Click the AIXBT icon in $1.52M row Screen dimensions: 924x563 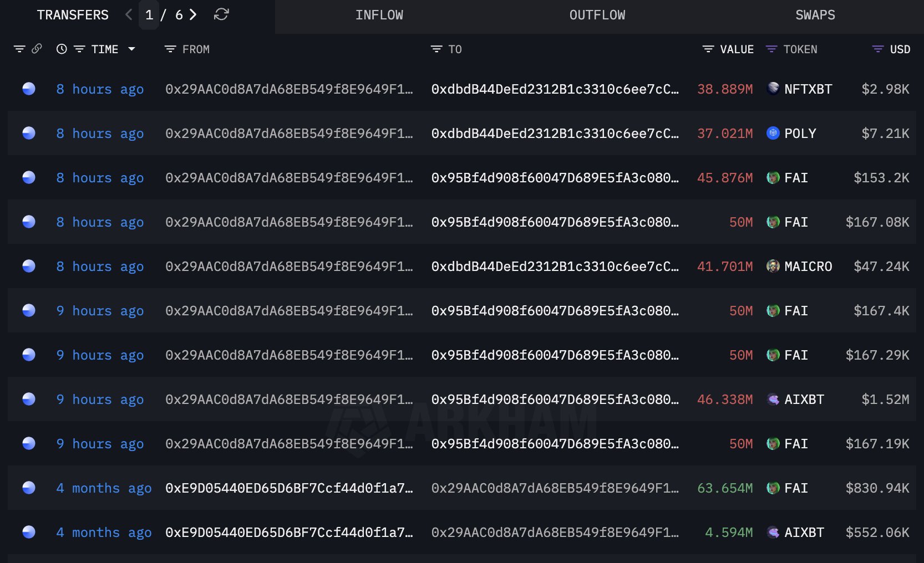773,399
